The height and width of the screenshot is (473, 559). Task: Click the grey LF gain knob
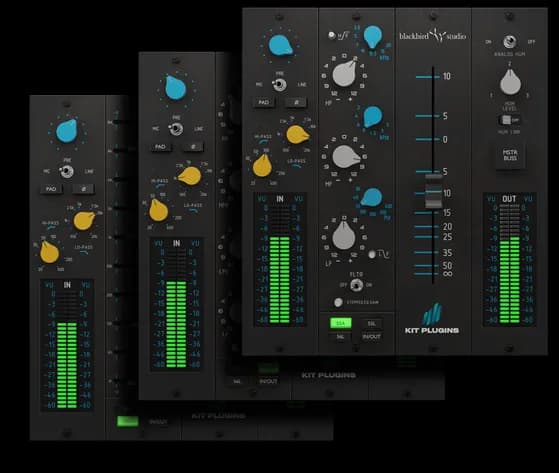point(344,235)
